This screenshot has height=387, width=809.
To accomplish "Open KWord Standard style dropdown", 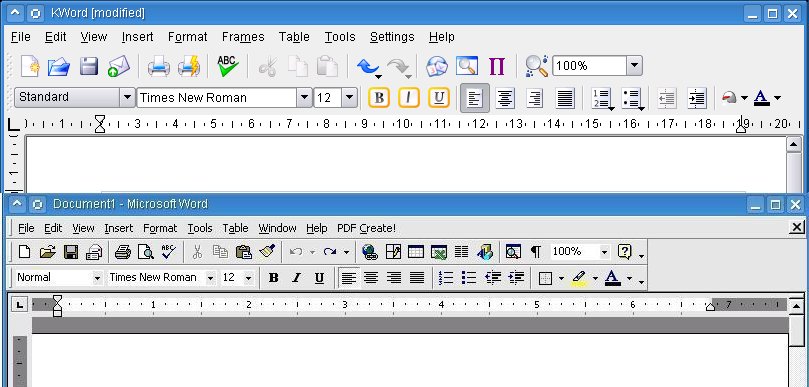I will click(127, 98).
